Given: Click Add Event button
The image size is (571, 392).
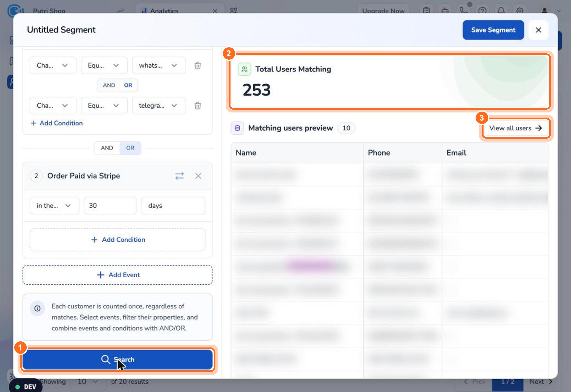Looking at the screenshot, I should (117, 275).
